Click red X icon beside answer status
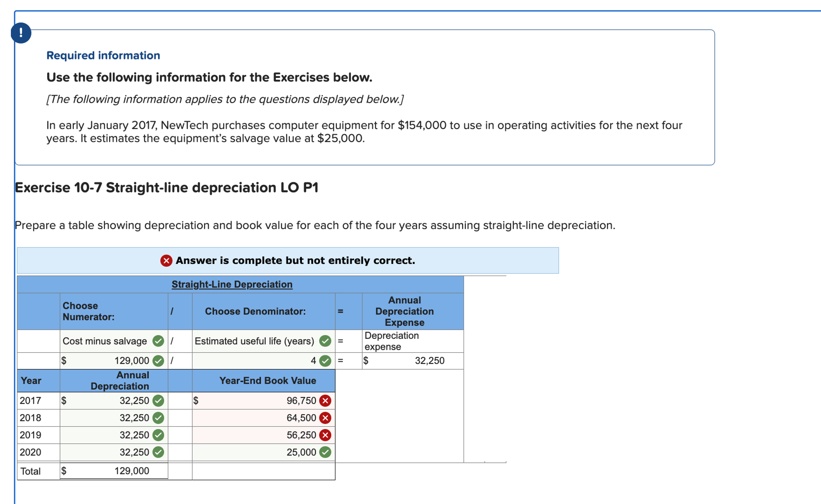The width and height of the screenshot is (821, 504). [166, 260]
